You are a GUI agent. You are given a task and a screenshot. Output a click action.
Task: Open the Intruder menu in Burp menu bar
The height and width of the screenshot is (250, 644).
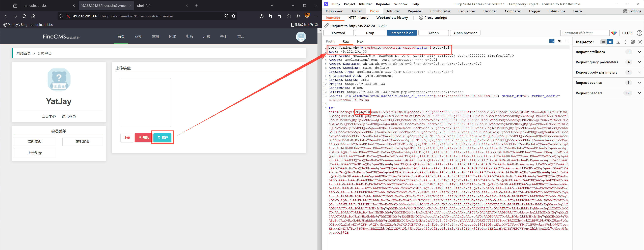[x=365, y=4]
